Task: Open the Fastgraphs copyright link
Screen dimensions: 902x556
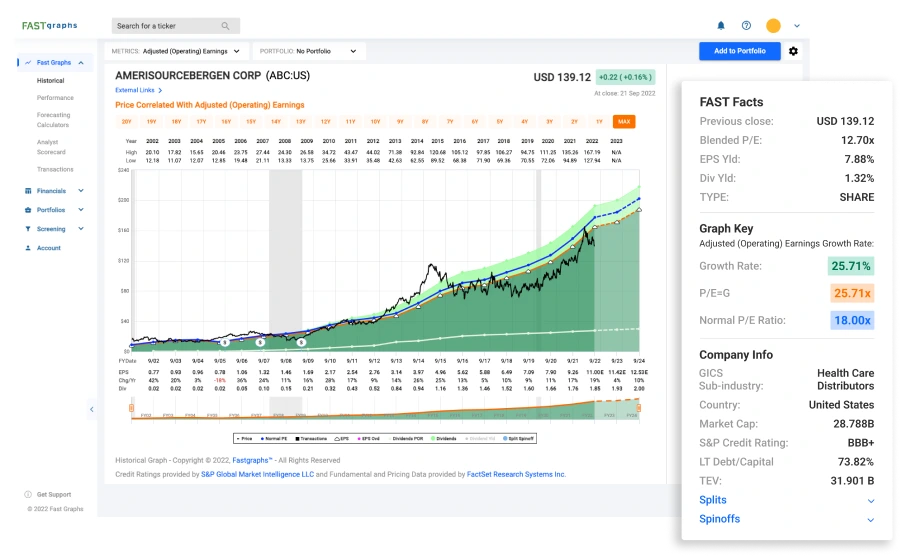Action: pyautogui.click(x=252, y=461)
